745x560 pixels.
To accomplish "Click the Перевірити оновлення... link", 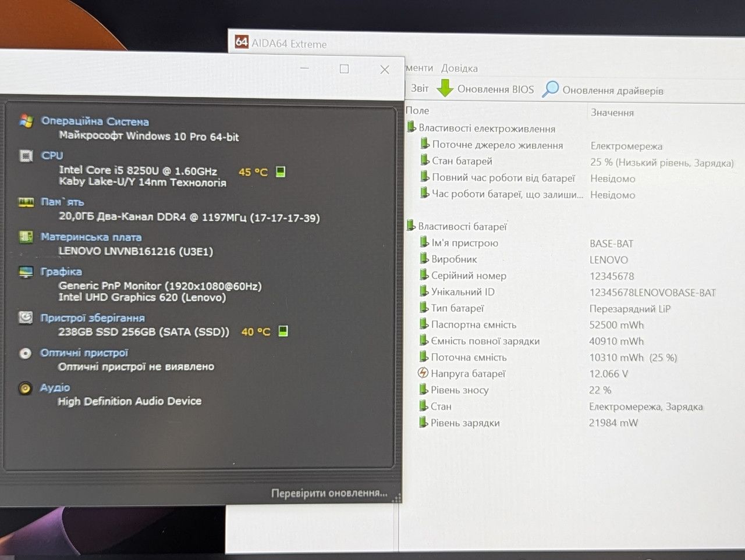I will 329,493.
